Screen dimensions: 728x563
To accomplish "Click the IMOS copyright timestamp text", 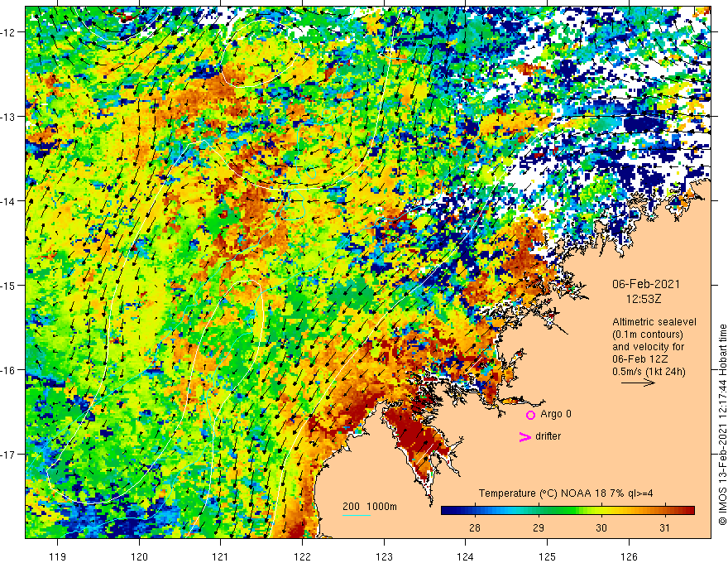I will point(722,425).
